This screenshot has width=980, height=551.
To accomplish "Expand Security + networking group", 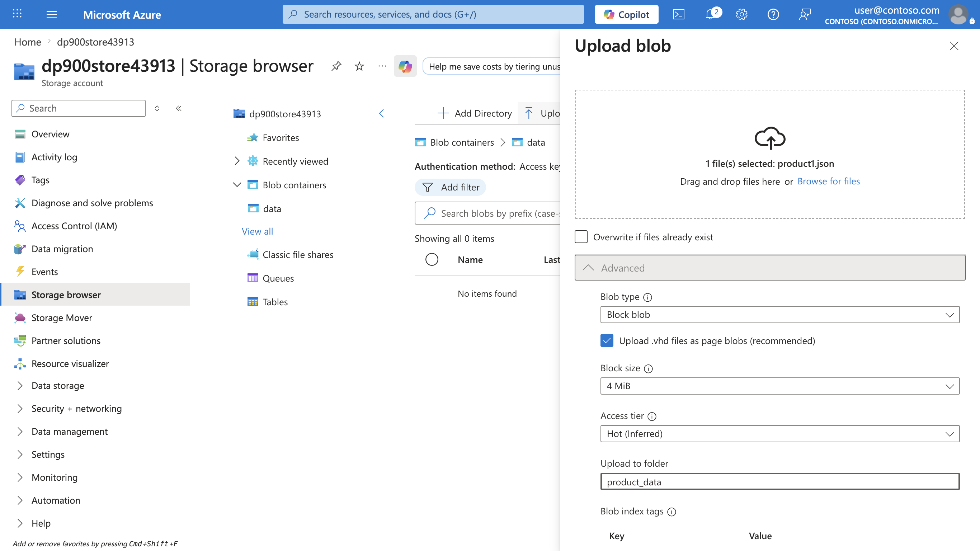I will [20, 408].
